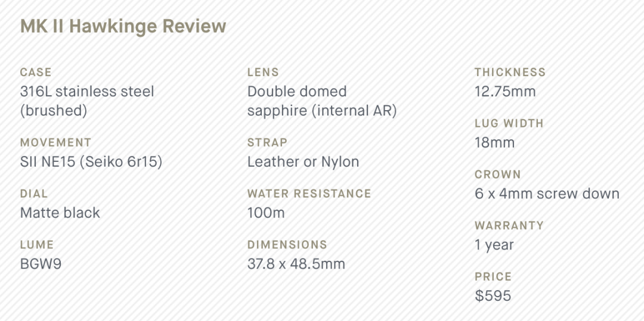Click the MK II Hawkinge Review heading
Image resolution: width=644 pixels, height=321 pixels.
123,27
